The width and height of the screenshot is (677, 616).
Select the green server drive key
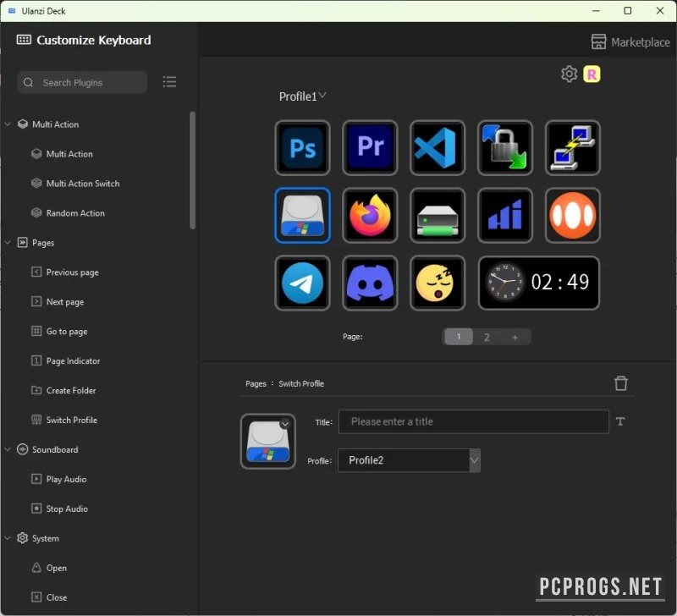coord(438,216)
